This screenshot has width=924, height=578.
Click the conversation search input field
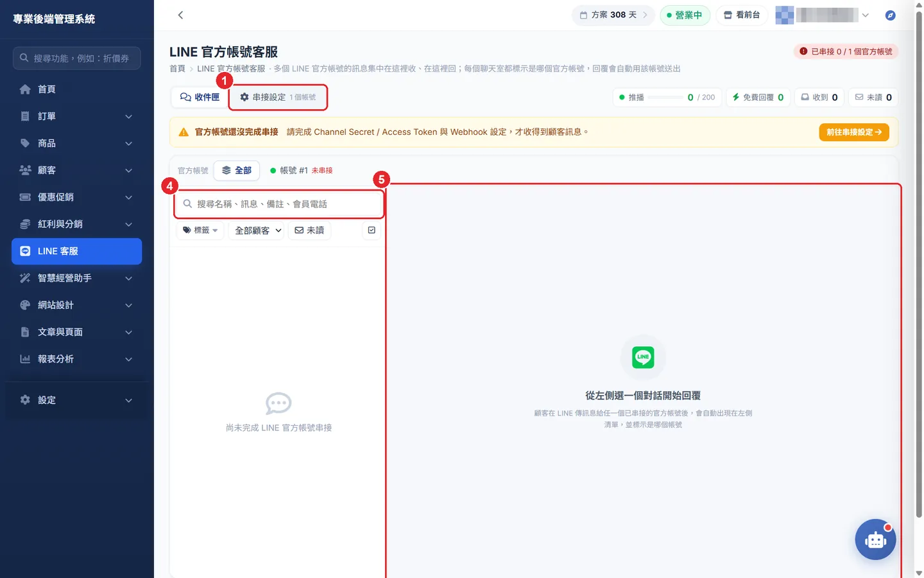pos(278,204)
